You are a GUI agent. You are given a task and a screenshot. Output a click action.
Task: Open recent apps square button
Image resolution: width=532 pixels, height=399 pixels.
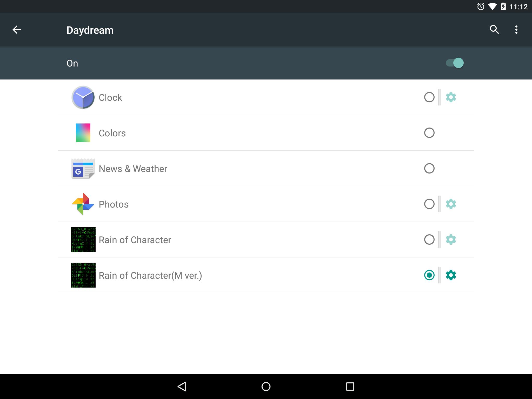click(x=350, y=386)
